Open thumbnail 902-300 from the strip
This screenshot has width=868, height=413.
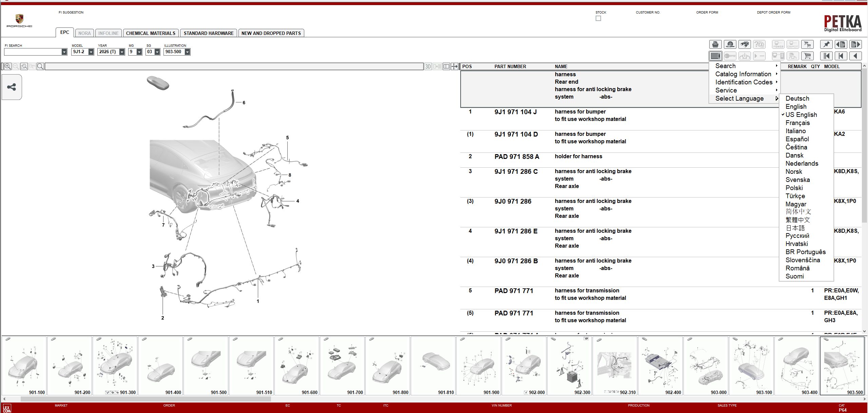[x=570, y=366]
